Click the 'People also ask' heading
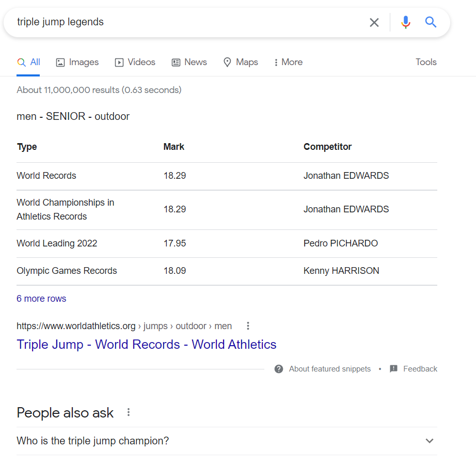 pos(65,413)
